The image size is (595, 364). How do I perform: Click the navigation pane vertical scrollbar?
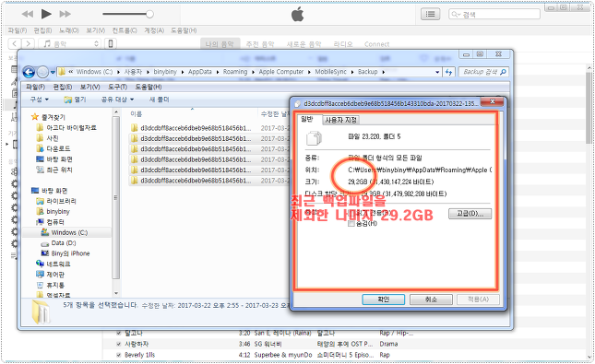116,197
